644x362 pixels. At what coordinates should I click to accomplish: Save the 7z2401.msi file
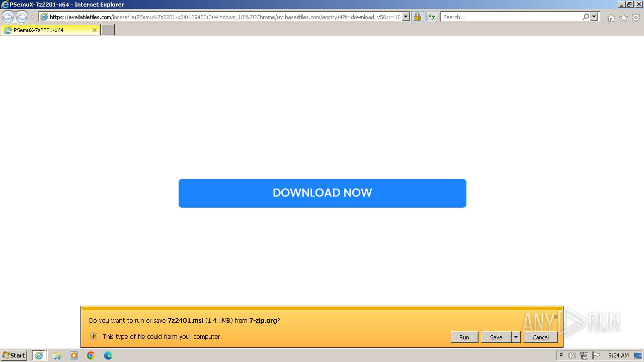[496, 337]
